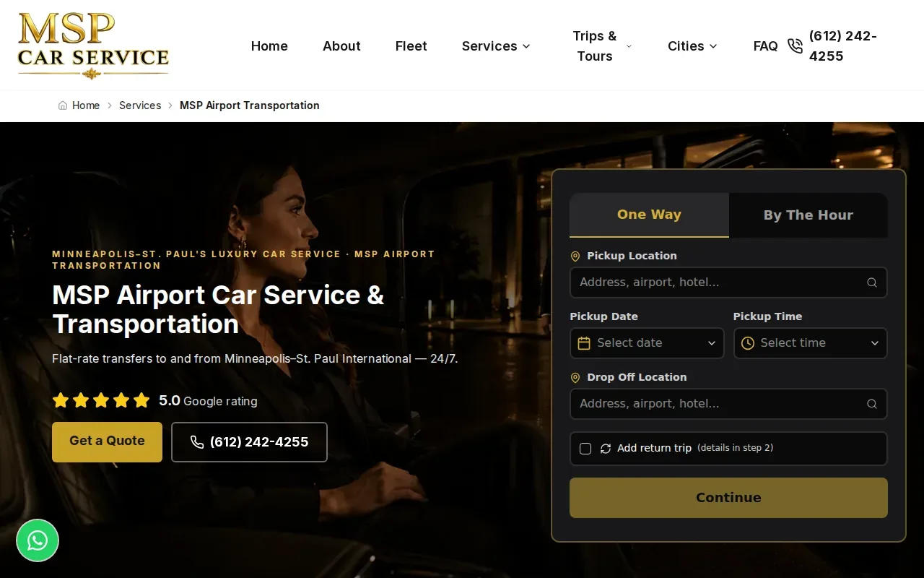This screenshot has width=924, height=578.
Task: Expand the Services menu
Action: [496, 46]
